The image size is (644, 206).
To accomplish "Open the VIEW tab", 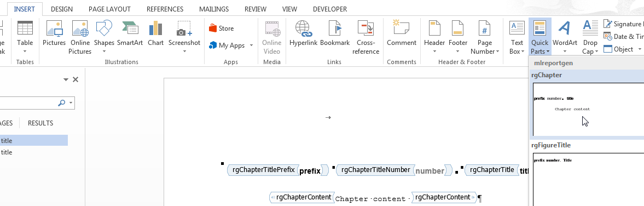I will pyautogui.click(x=289, y=9).
